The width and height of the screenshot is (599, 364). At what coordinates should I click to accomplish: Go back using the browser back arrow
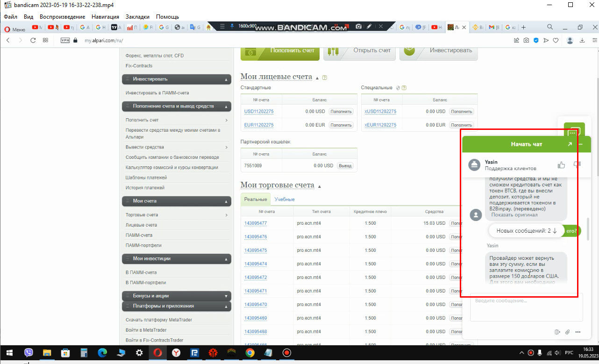(8, 40)
